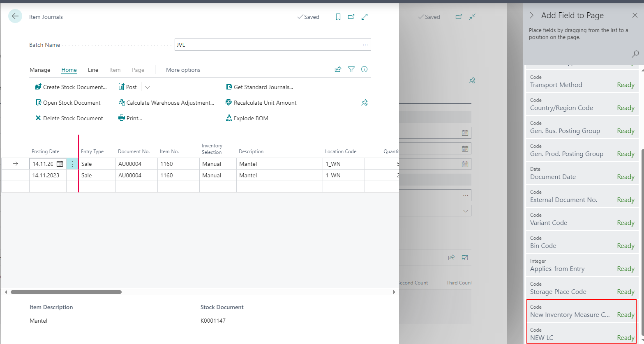Click the bookmark icon beside Saved
Screen dimensions: 644x344
click(x=338, y=17)
